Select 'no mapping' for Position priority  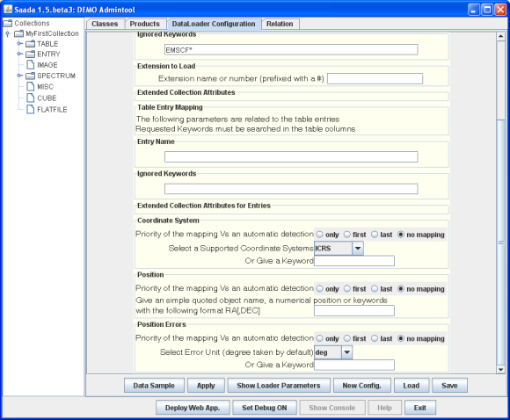(401, 289)
